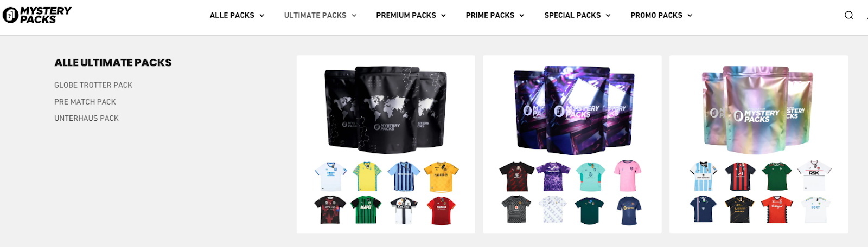Viewport: 868px width, 247px height.
Task: Open the search magnifier icon
Action: [849, 15]
